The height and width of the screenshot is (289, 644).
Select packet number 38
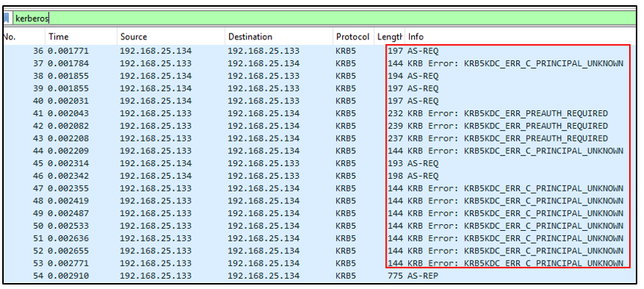(320, 76)
